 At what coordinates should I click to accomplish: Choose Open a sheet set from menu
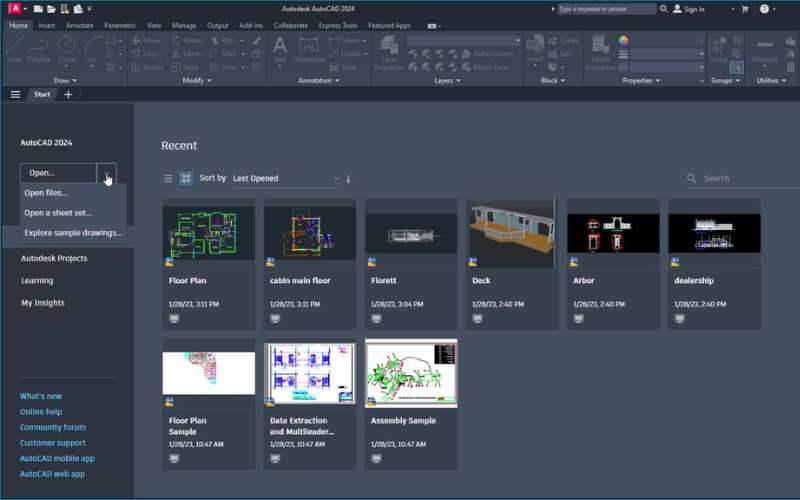tap(58, 212)
